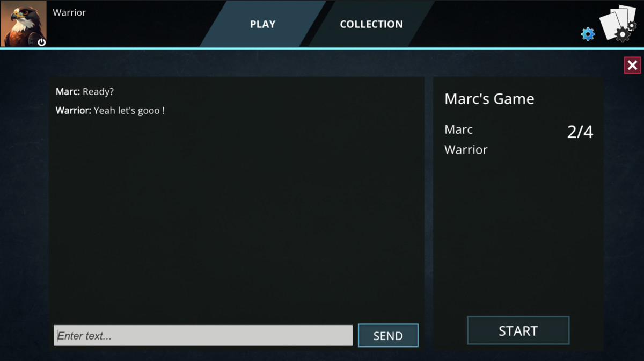Click the 2/4 player count
Viewport: 644px width, 361px height.
[580, 132]
